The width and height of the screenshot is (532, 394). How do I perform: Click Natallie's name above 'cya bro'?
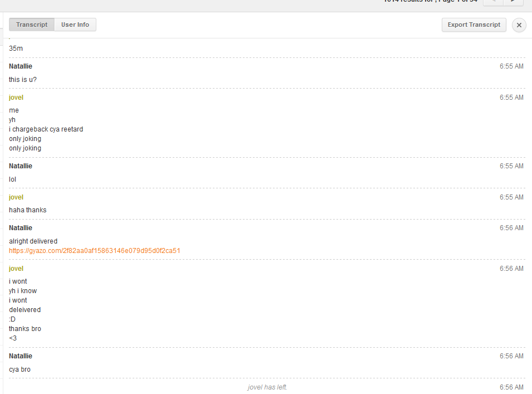point(21,356)
